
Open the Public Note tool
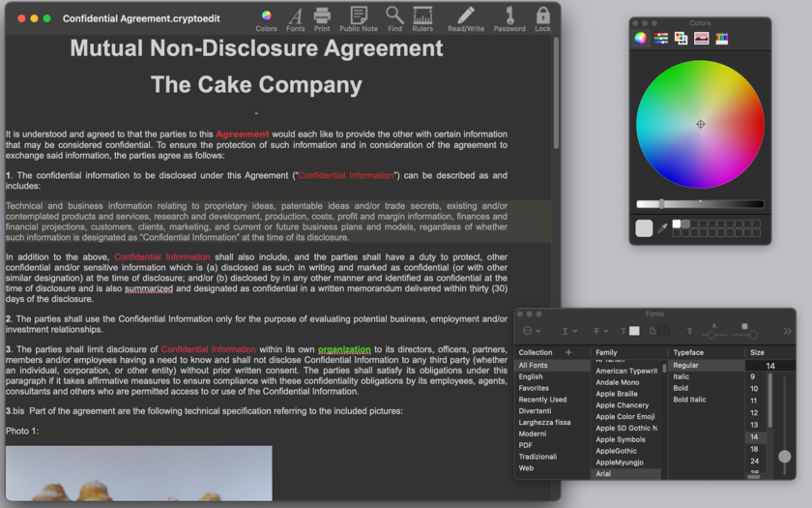pyautogui.click(x=359, y=19)
